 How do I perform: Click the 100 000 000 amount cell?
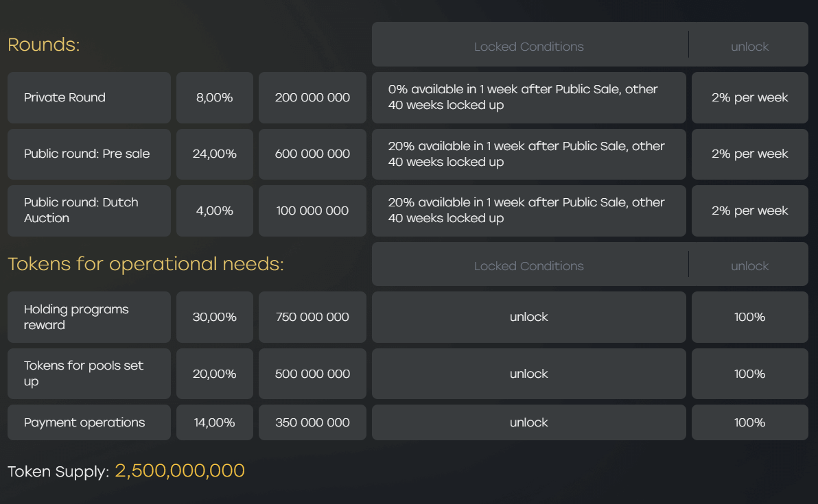pyautogui.click(x=312, y=211)
